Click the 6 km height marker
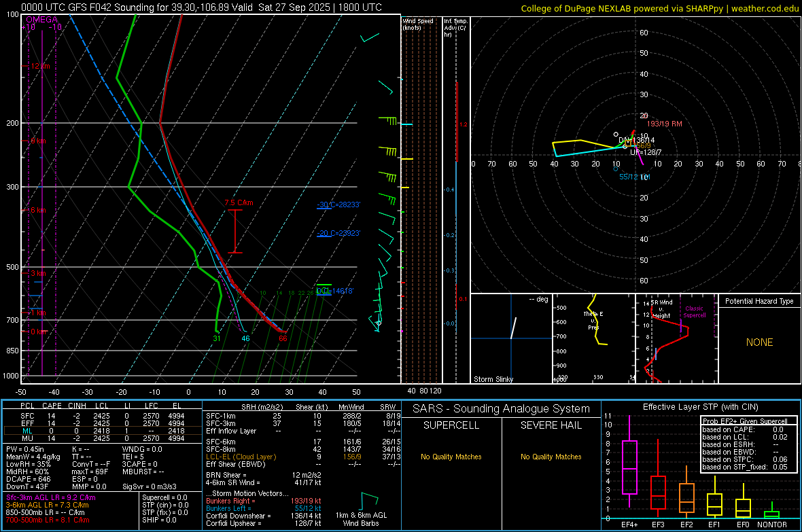802x532 pixels. 38,210
